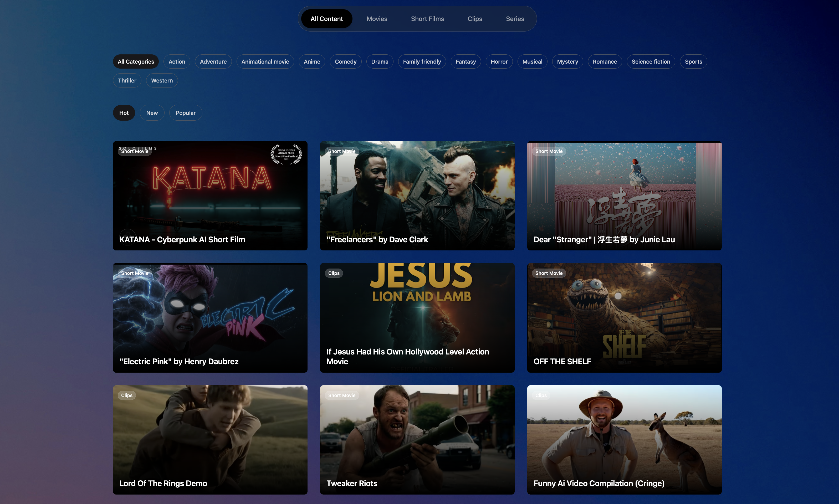
Task: Filter by Sports category
Action: point(693,61)
